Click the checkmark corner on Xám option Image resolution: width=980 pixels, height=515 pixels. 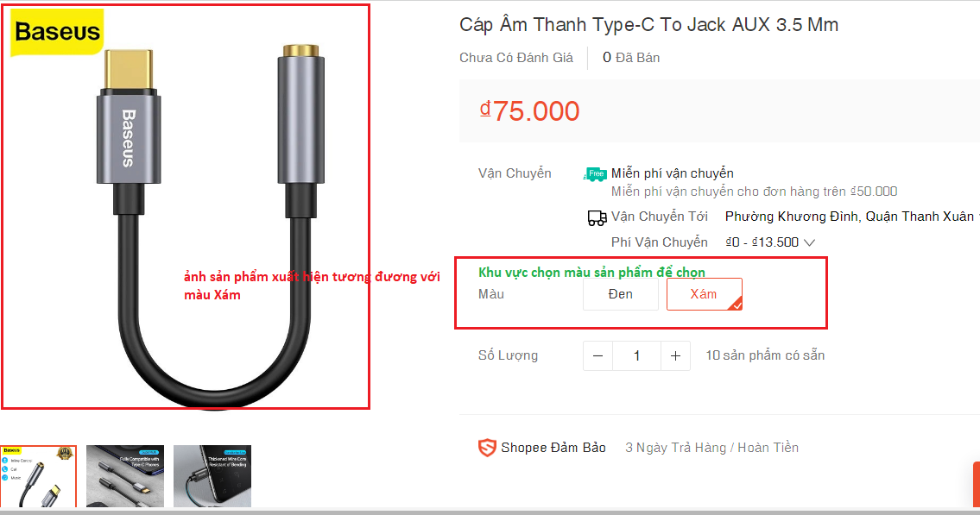click(x=736, y=304)
